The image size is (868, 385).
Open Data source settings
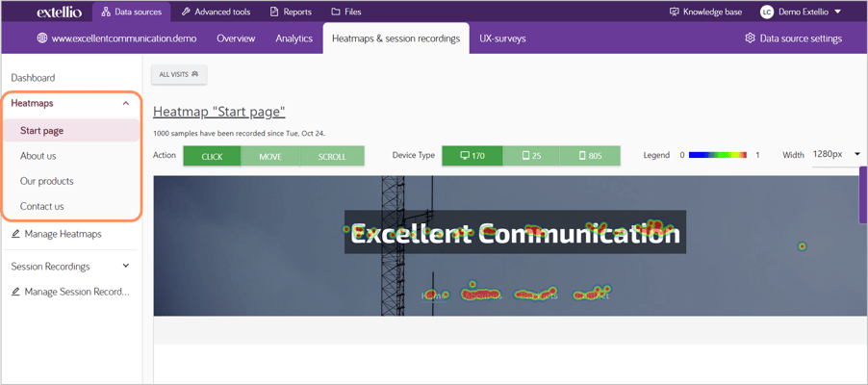[x=794, y=38]
